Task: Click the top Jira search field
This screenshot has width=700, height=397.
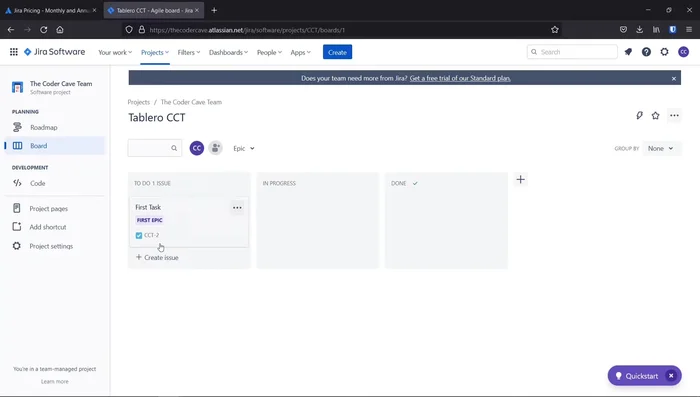Action: coord(572,52)
